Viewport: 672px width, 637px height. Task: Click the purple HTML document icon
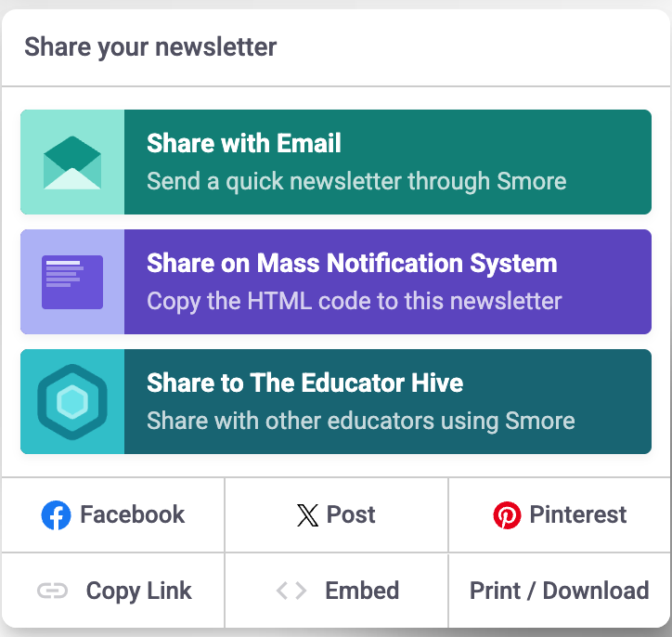72,282
